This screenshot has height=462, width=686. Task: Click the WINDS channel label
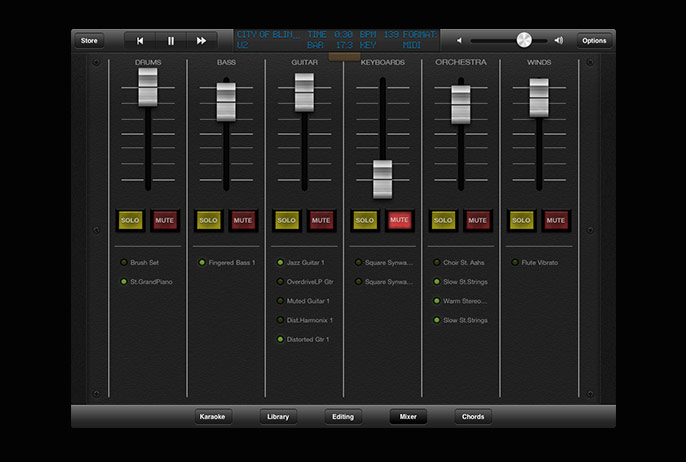539,62
